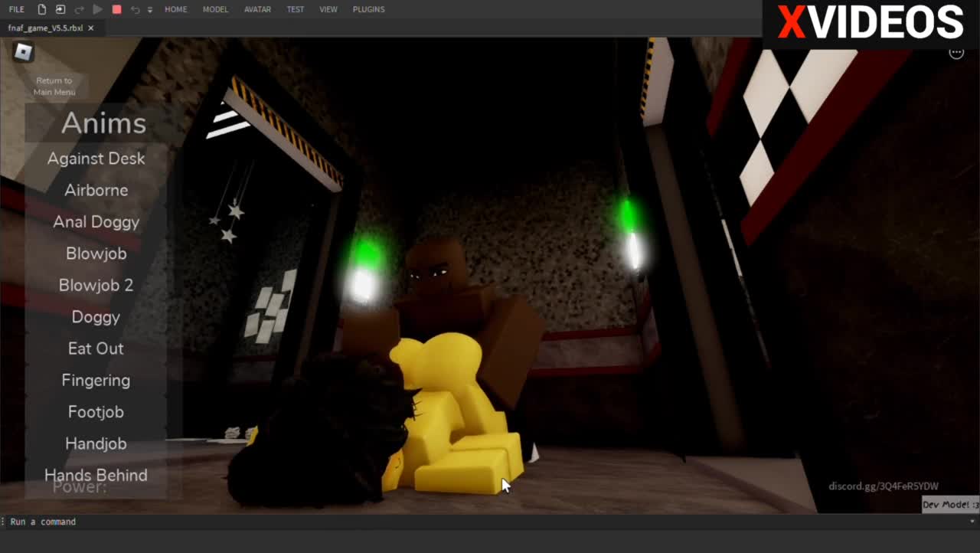This screenshot has height=553, width=980.
Task: Open the three-dots options icon
Action: [956, 53]
